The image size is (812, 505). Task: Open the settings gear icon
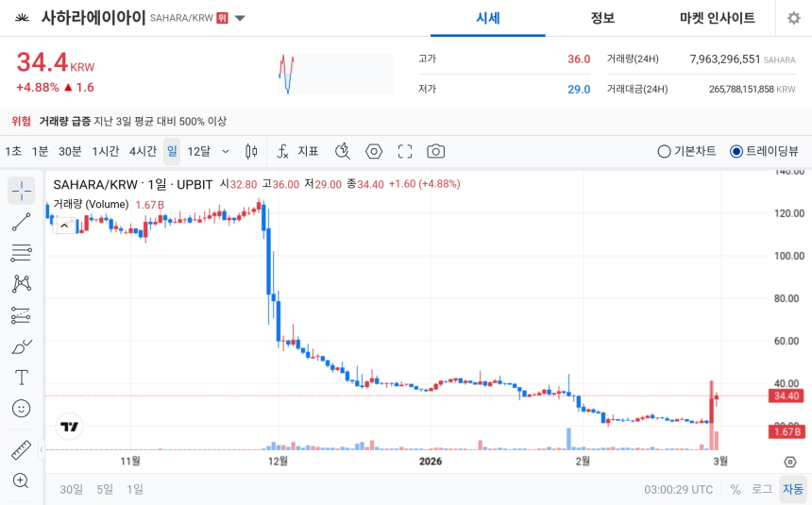click(793, 18)
